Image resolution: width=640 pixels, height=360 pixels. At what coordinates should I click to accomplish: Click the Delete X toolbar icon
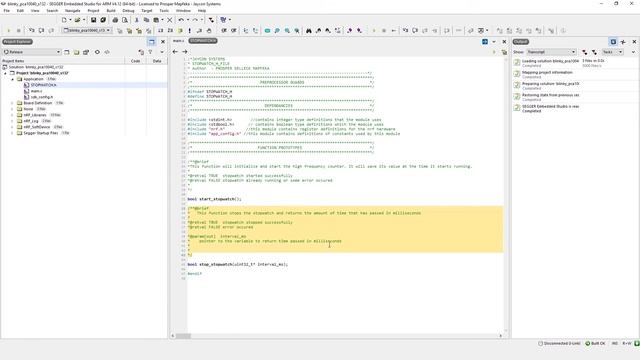click(170, 20)
